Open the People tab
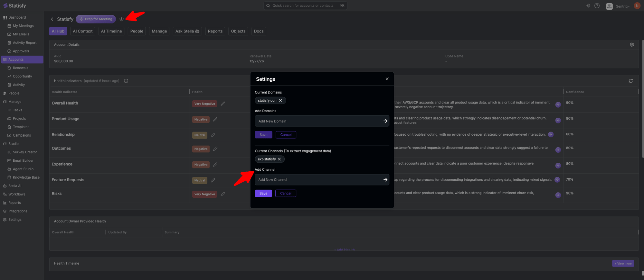The width and height of the screenshot is (644, 280). (x=137, y=31)
